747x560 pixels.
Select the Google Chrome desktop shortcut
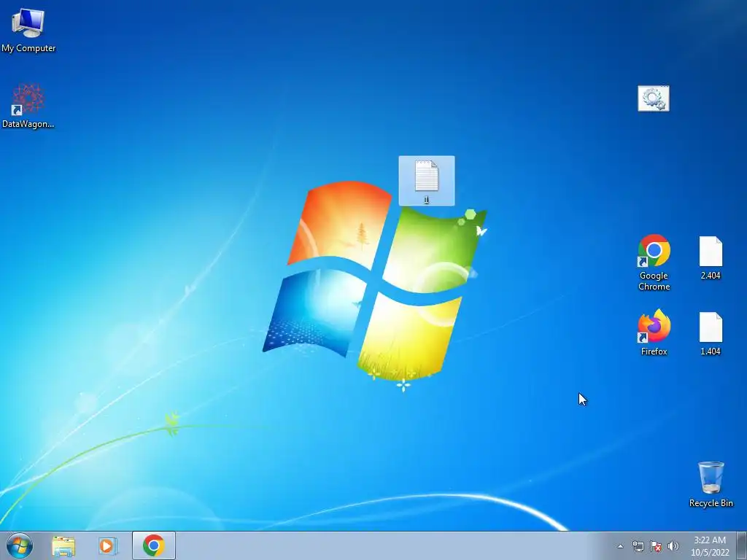click(654, 262)
